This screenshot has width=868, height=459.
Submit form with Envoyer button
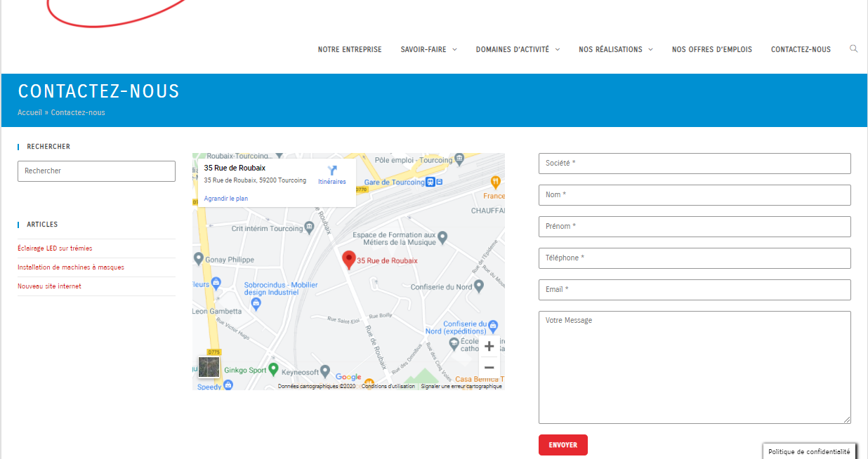pyautogui.click(x=563, y=445)
